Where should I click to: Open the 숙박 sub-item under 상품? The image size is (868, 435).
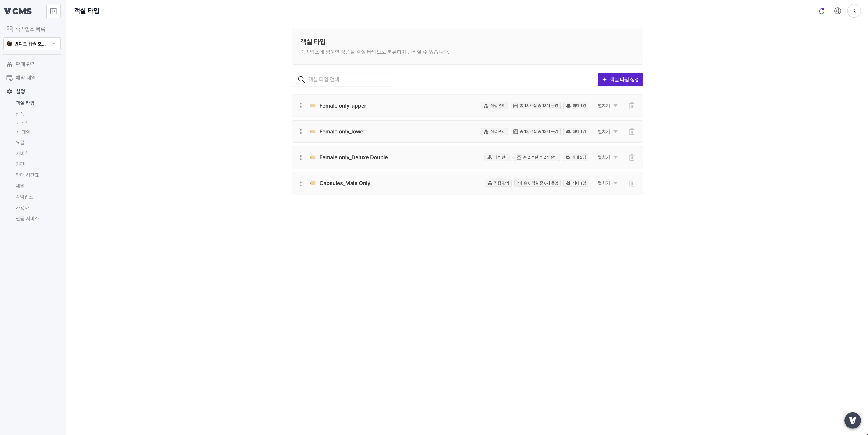click(26, 123)
